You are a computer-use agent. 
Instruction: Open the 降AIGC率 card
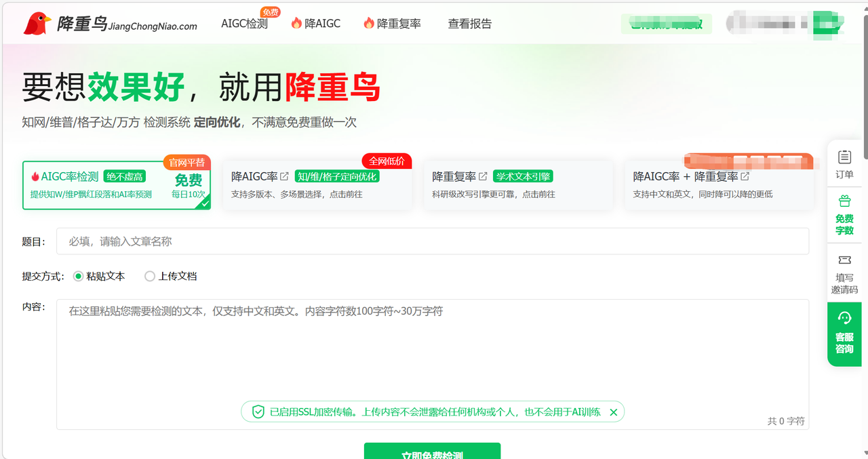point(317,185)
